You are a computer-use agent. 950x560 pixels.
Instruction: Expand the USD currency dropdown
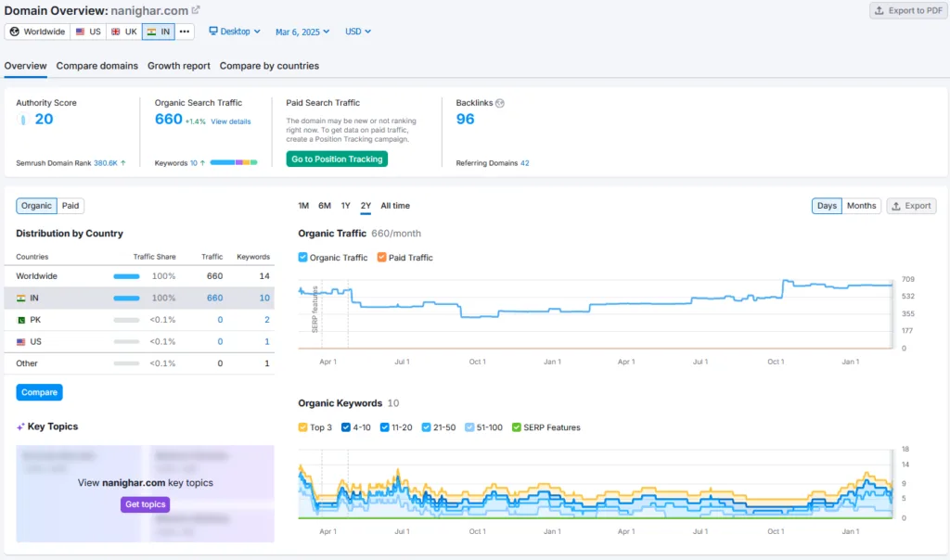point(358,32)
